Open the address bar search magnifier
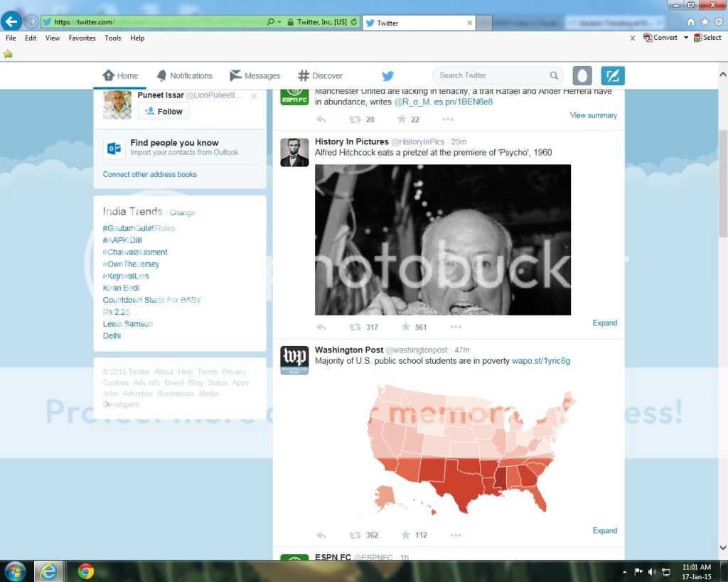Viewport: 728px width, 582px height. (270, 22)
